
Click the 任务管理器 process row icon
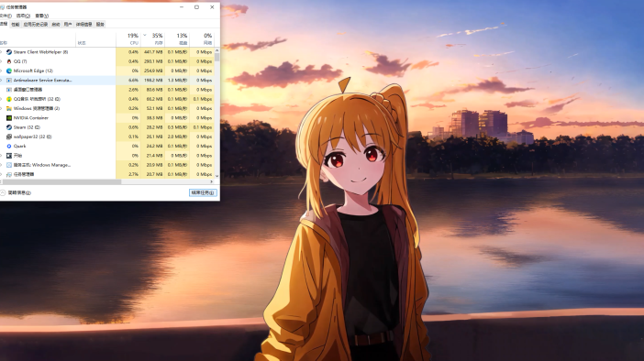click(9, 175)
